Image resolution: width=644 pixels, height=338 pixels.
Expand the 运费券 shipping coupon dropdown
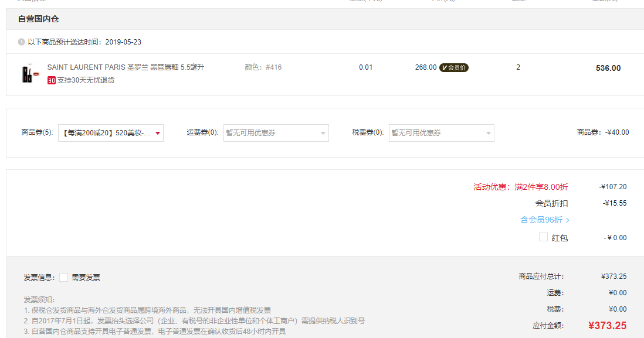276,133
